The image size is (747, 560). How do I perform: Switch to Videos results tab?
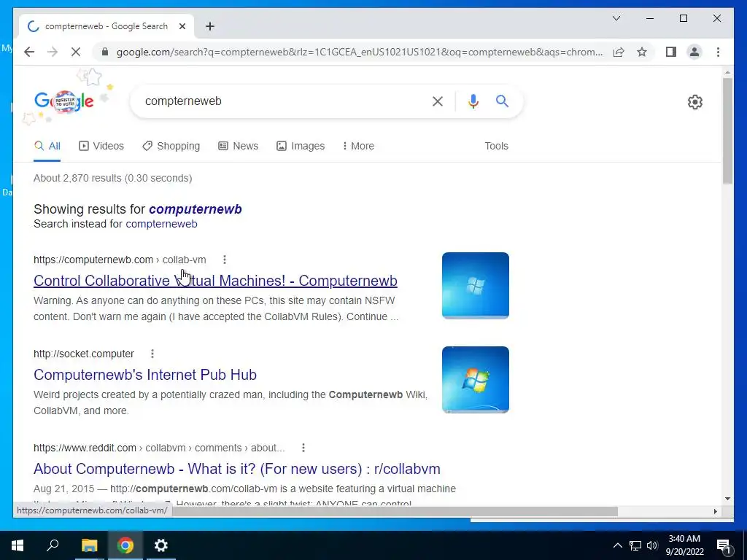[x=101, y=146]
